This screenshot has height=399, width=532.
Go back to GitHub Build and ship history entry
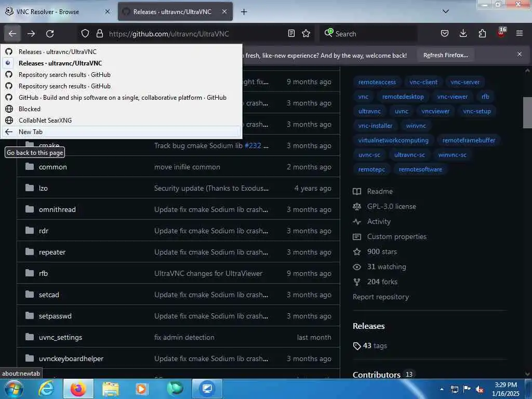point(122,98)
